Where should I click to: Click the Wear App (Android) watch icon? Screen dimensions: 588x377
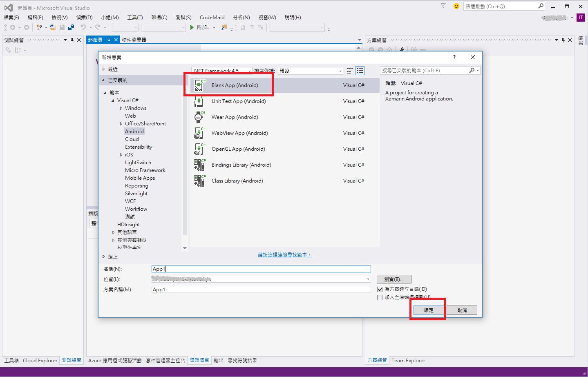coord(199,117)
